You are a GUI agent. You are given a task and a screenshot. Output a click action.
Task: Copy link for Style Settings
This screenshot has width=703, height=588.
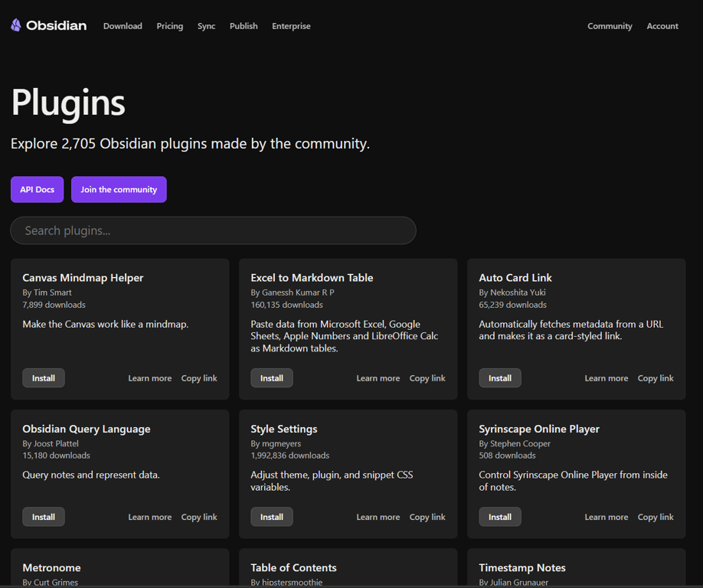coord(427,518)
